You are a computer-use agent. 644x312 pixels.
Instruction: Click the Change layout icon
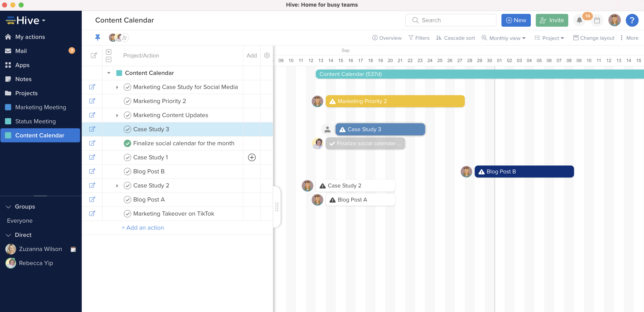tap(576, 38)
